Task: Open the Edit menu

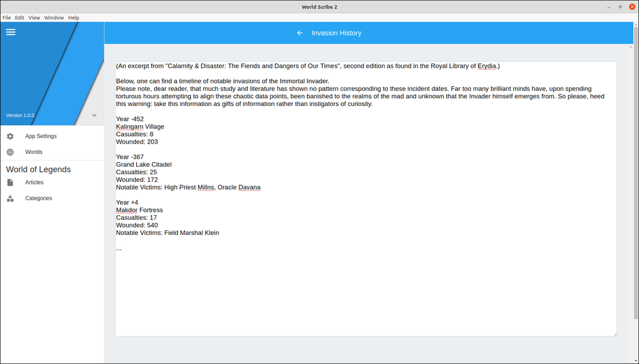Action: (x=20, y=17)
